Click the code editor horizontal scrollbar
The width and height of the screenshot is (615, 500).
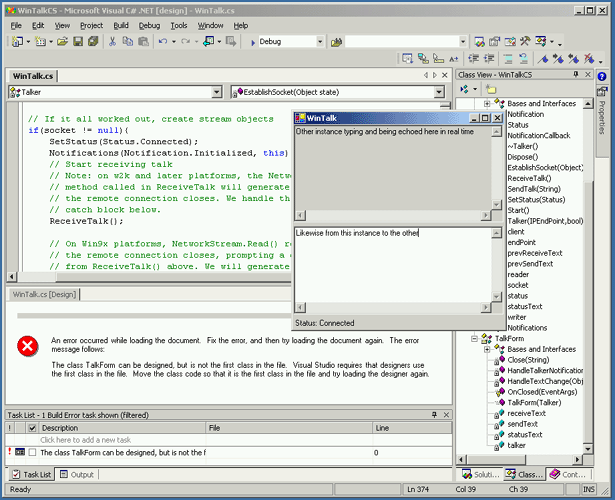(x=149, y=277)
